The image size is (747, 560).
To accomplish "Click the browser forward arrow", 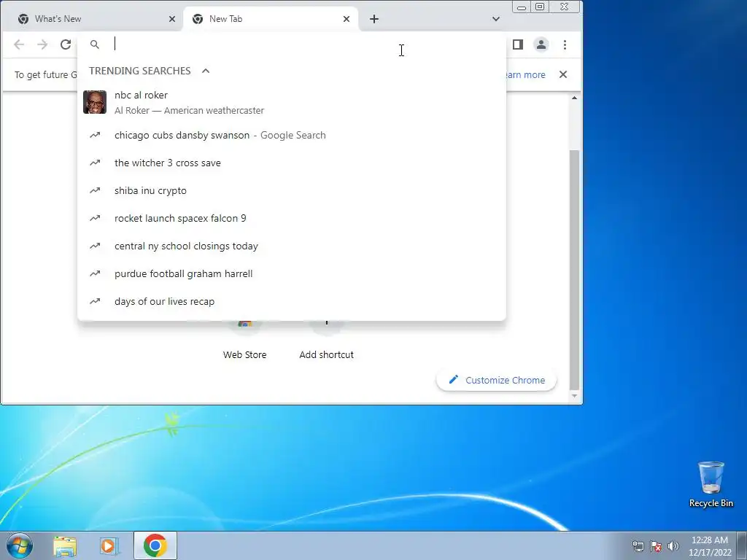I will pos(42,44).
